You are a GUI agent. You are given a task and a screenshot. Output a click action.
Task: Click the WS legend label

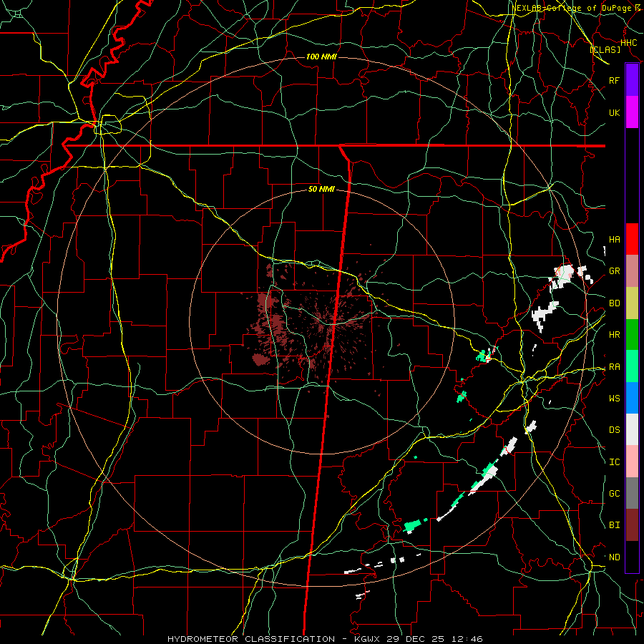(x=614, y=399)
